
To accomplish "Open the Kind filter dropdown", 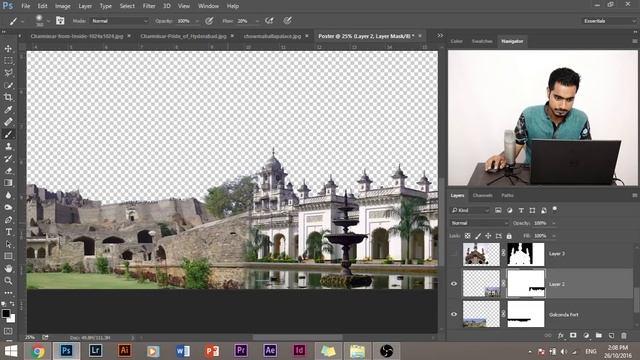I will click(x=470, y=210).
